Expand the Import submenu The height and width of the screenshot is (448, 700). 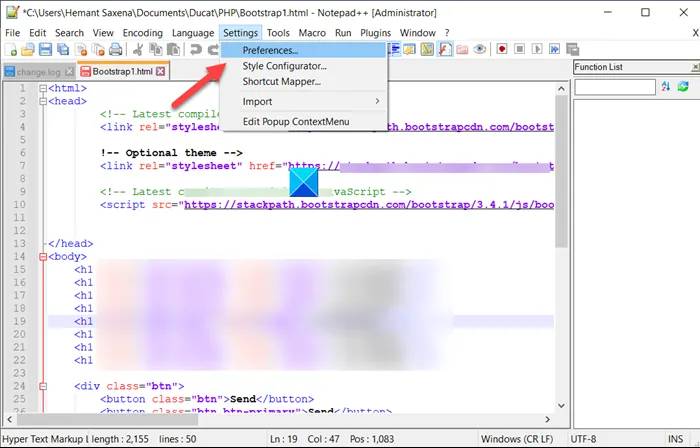tap(304, 102)
